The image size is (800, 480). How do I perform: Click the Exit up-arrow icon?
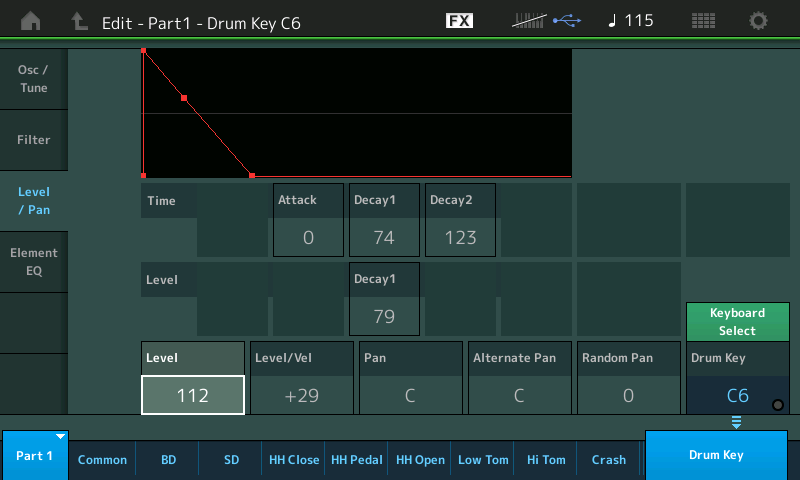tap(78, 21)
